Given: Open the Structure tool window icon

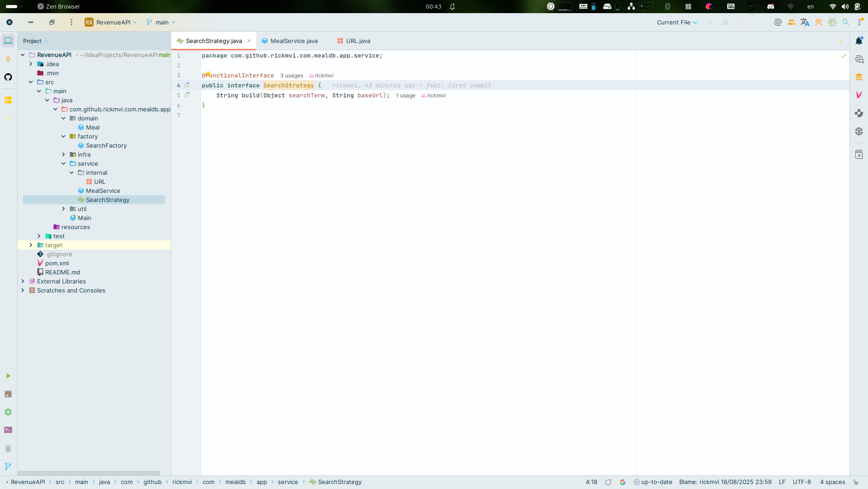Looking at the screenshot, I should pyautogui.click(x=8, y=100).
